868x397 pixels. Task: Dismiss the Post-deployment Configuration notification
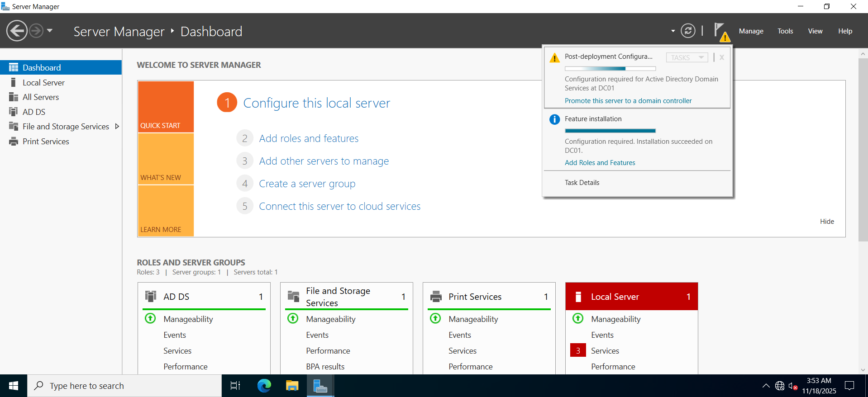coord(722,57)
